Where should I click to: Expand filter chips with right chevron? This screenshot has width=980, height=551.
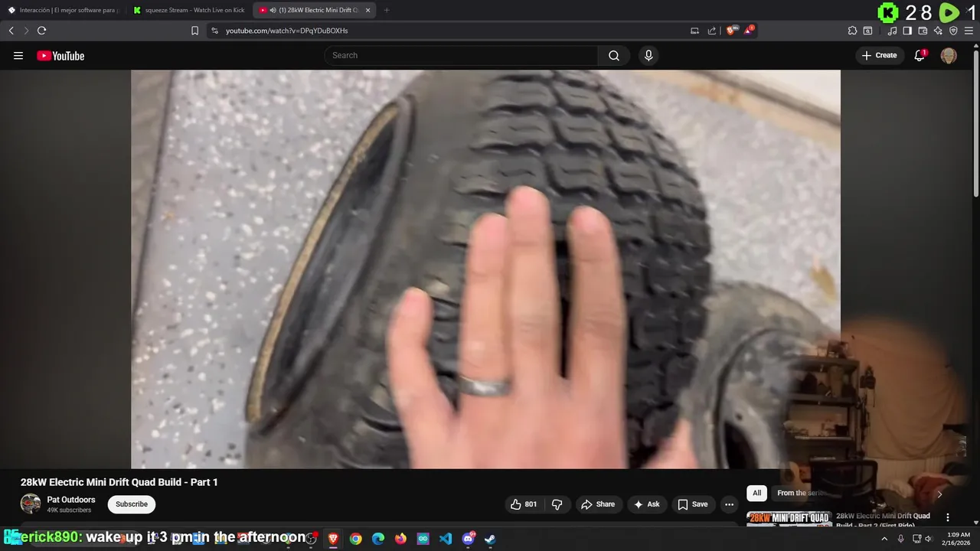(939, 494)
